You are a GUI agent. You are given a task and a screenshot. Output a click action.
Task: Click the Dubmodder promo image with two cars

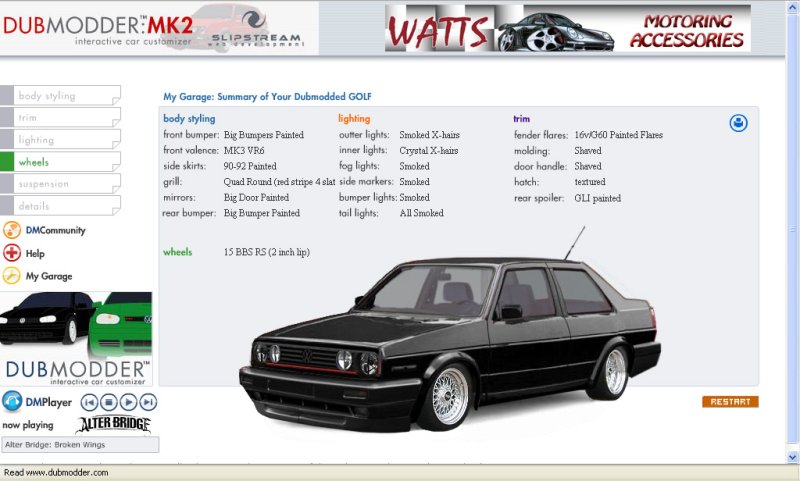click(x=76, y=338)
